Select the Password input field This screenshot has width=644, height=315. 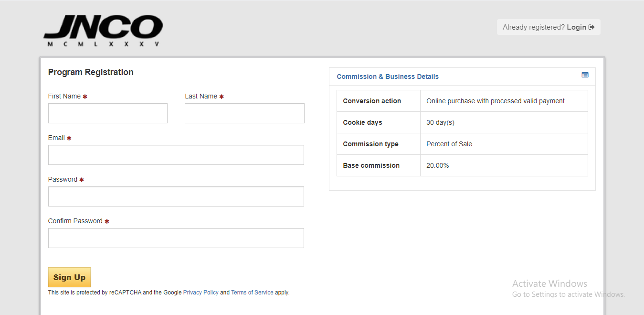(x=176, y=196)
